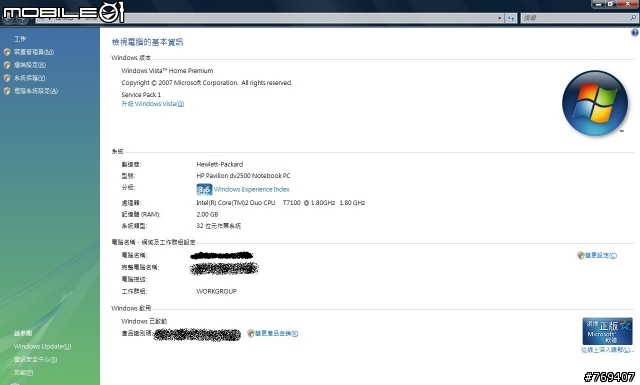Screen dimensions: 640x385
Task: Click the large Windows Vista logo orb
Action: [594, 103]
